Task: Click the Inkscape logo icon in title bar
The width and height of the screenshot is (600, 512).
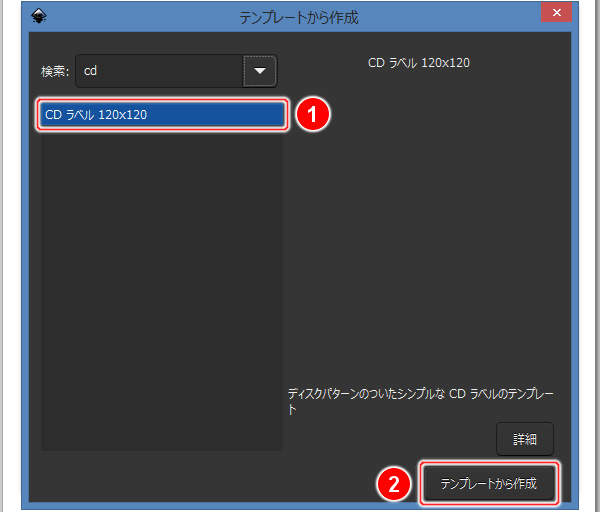Action: click(x=39, y=16)
